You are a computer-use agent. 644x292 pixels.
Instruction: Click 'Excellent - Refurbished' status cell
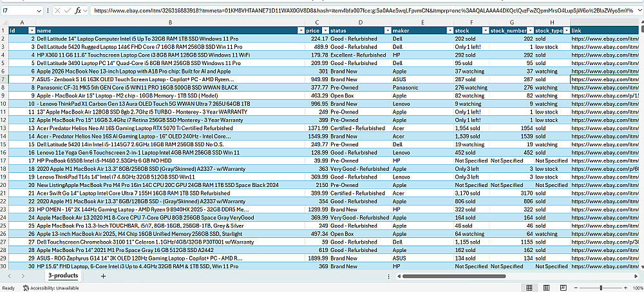360,55
